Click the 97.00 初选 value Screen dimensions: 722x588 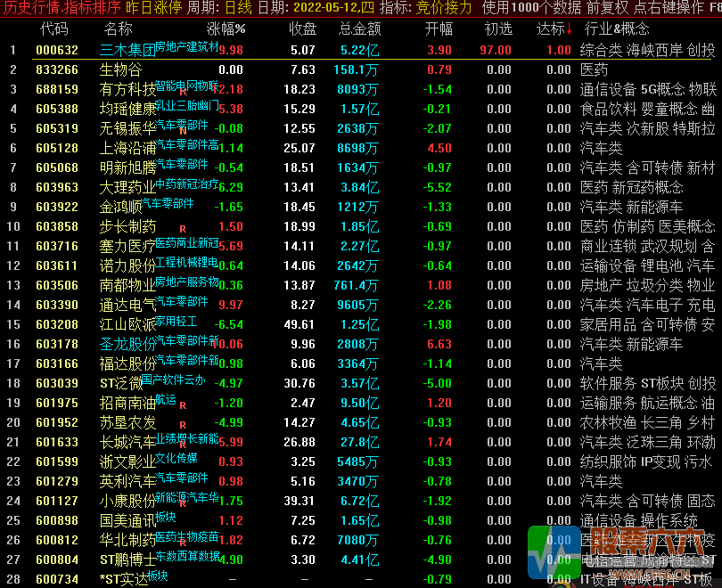[x=496, y=50]
